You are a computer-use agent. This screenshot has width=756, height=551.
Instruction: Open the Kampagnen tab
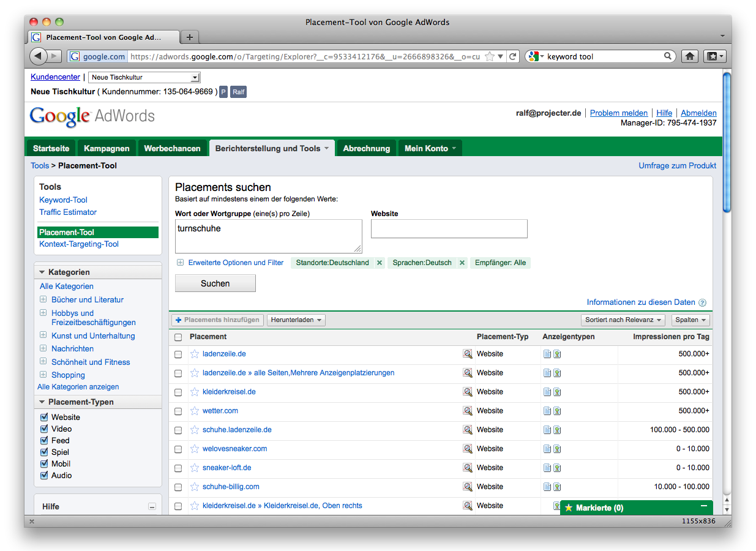(107, 148)
